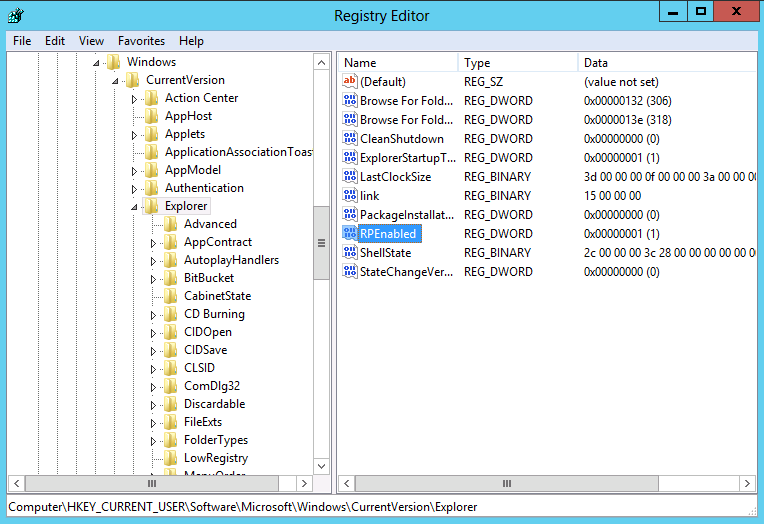Sort values by the Name column header
Image resolution: width=764 pixels, height=524 pixels.
coord(398,63)
